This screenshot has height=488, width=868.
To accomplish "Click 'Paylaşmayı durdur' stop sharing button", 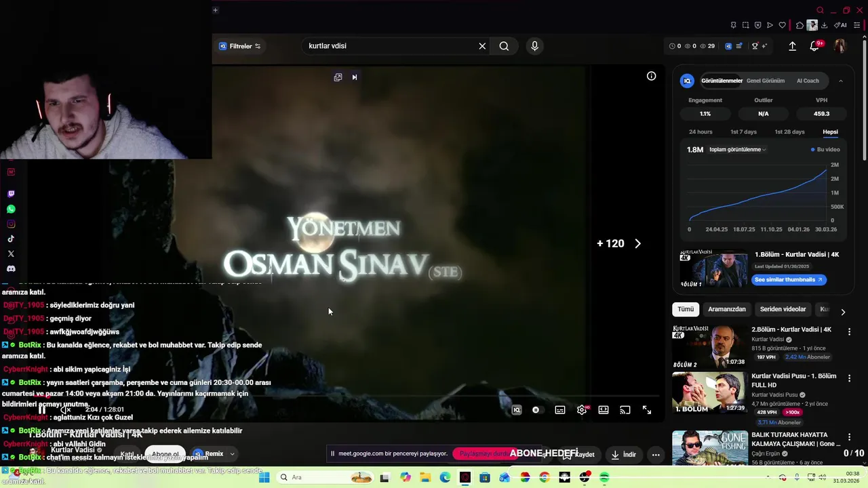I will pyautogui.click(x=484, y=453).
